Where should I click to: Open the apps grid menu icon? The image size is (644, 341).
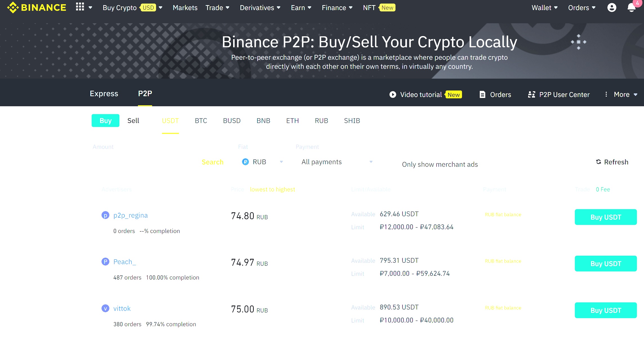(x=80, y=7)
